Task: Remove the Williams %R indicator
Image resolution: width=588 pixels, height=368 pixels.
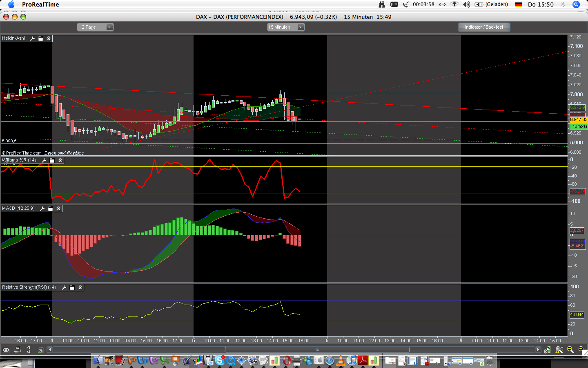Action: pos(60,160)
